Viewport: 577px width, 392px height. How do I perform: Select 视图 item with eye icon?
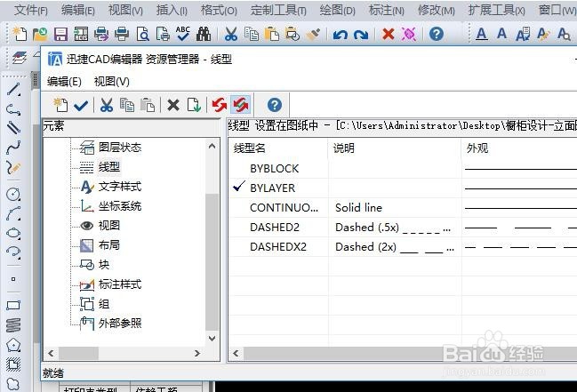109,225
